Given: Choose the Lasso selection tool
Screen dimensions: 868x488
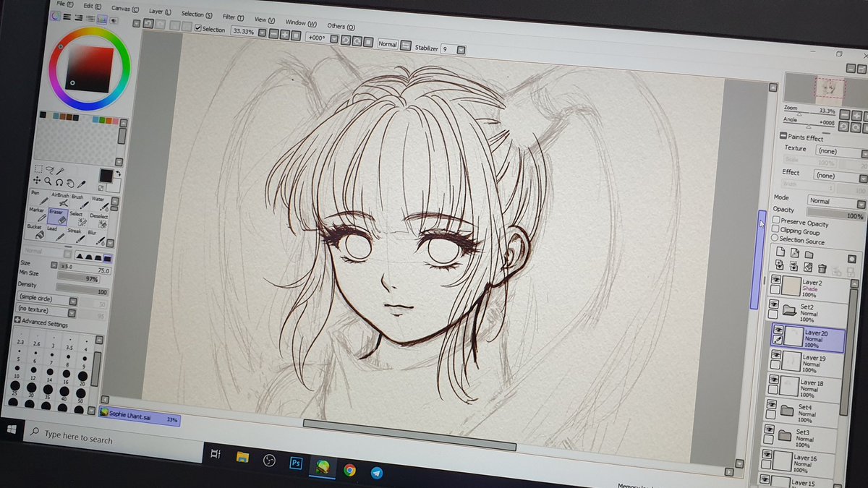Looking at the screenshot, I should click(48, 169).
